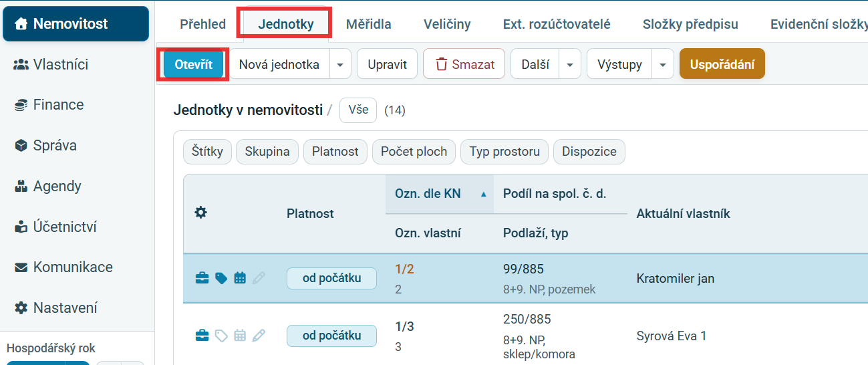Click calendar icon in Syrová Eva 1 row
This screenshot has width=868, height=365.
[240, 336]
